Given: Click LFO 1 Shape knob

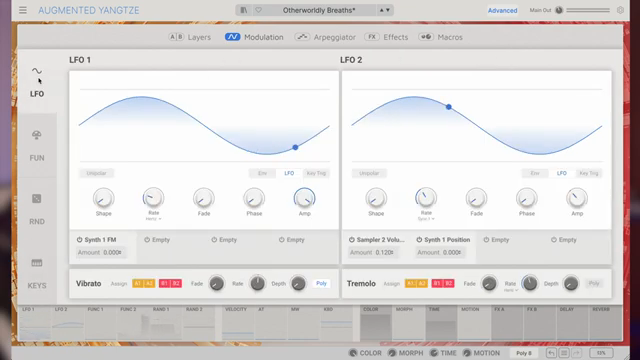Looking at the screenshot, I should (104, 198).
